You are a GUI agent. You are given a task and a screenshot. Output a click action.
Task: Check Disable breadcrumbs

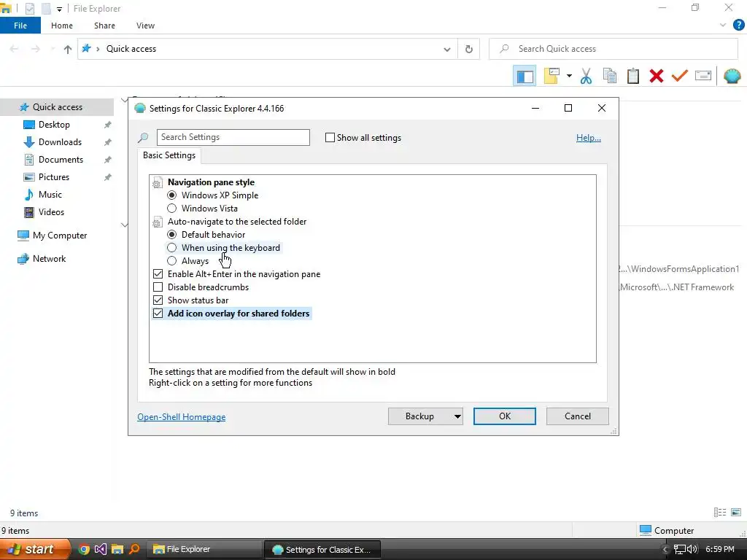(158, 287)
